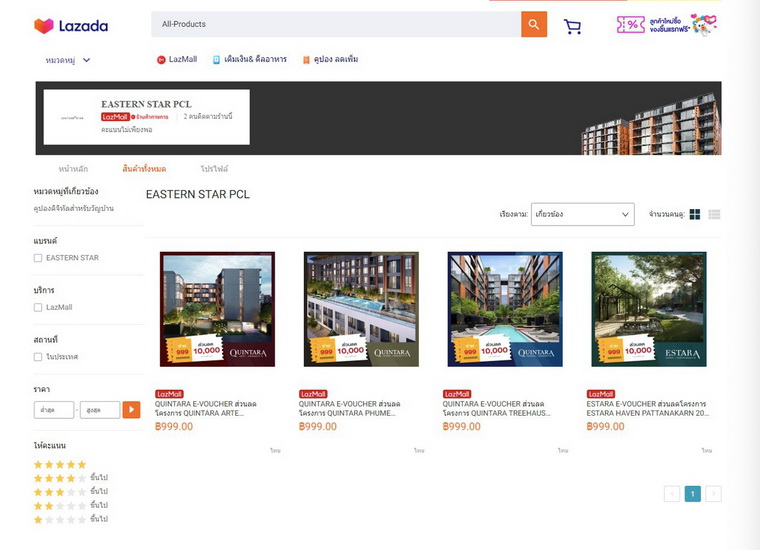Click ฿999.00 price under ESTARA voucher

(605, 427)
